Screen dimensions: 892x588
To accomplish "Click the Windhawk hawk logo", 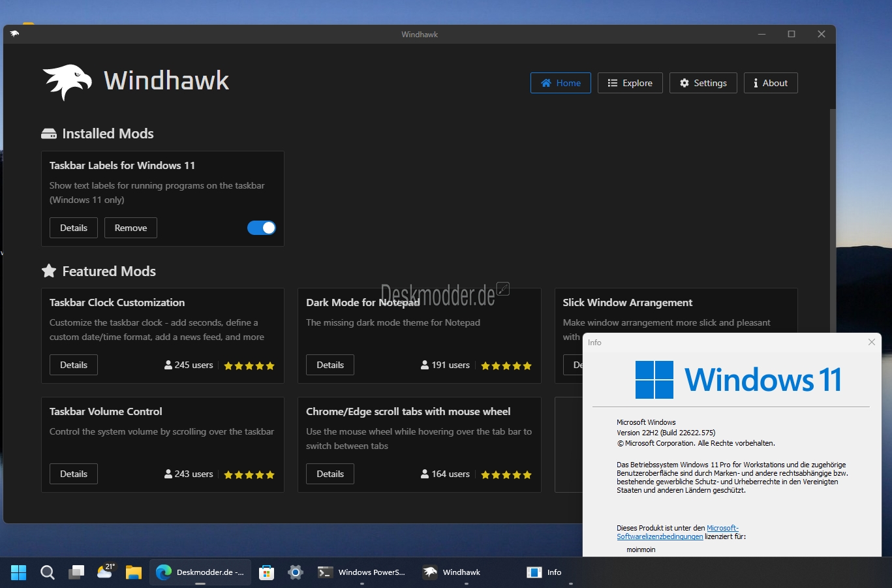I will click(67, 82).
